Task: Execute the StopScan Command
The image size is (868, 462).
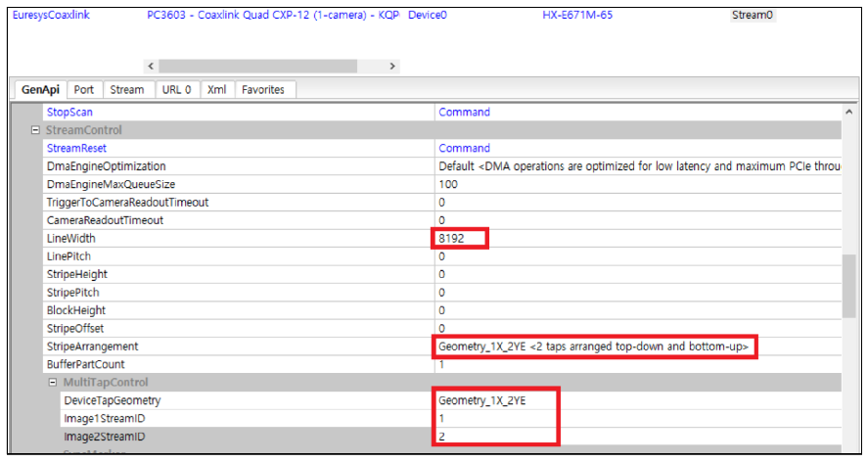Action: point(465,112)
